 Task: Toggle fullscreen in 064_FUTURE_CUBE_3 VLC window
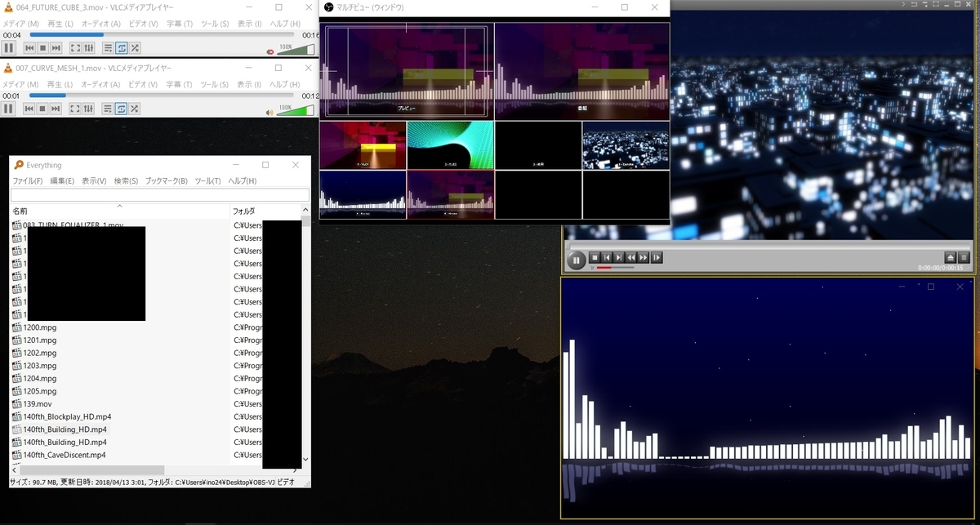click(x=75, y=49)
